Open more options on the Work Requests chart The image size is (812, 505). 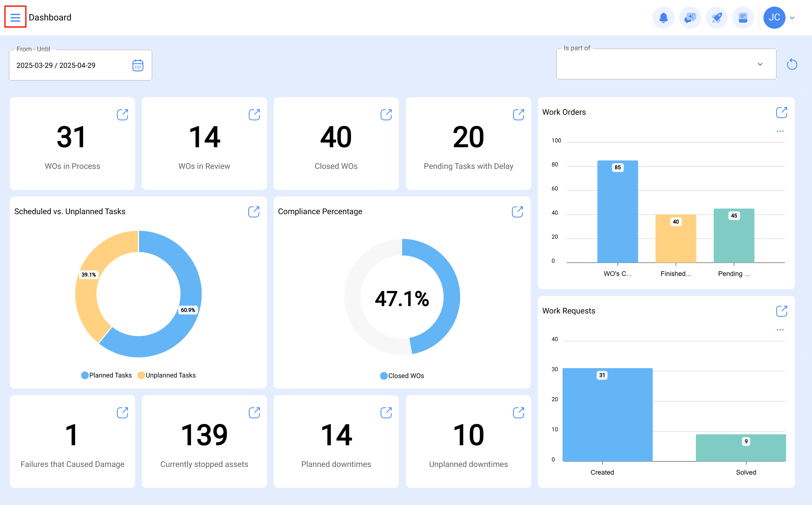click(780, 330)
